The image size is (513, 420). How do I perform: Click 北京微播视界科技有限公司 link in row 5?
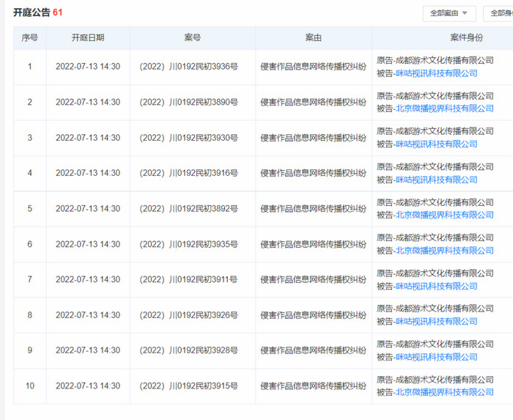445,215
